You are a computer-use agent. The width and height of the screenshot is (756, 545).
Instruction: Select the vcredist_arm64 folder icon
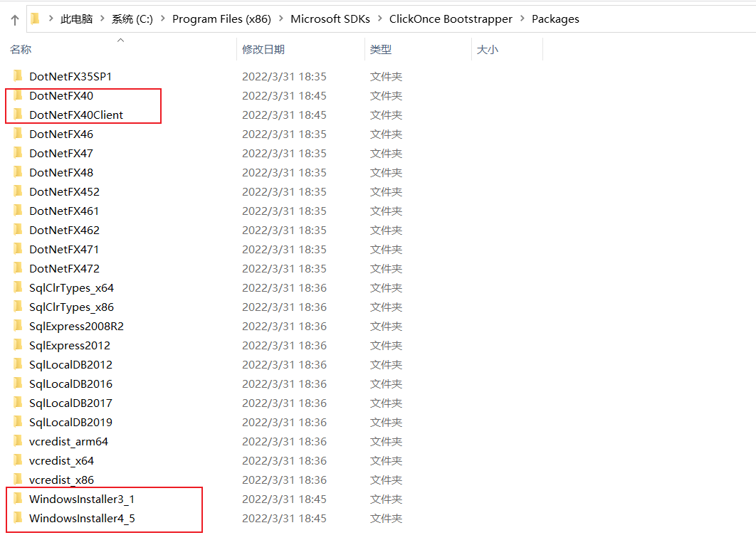tap(18, 441)
